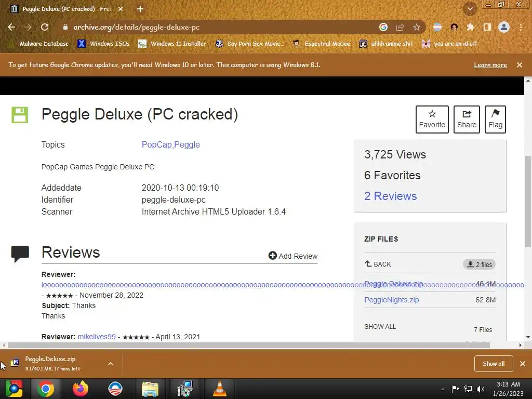Open the Obama-logo taskbar app
The height and width of the screenshot is (399, 532).
click(115, 389)
